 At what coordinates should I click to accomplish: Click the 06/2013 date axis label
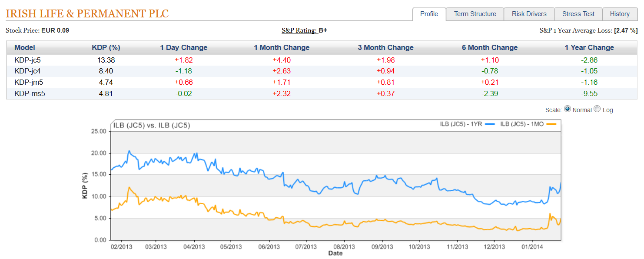[x=269, y=246]
